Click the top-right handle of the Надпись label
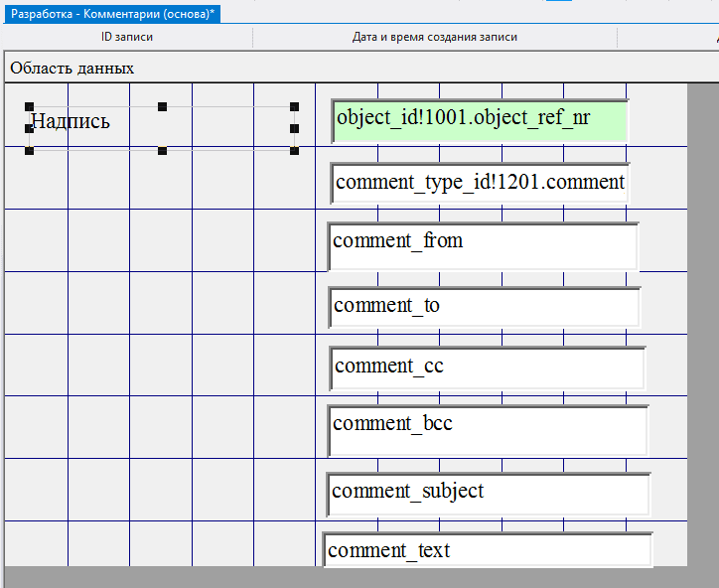This screenshot has width=719, height=588. point(294,106)
